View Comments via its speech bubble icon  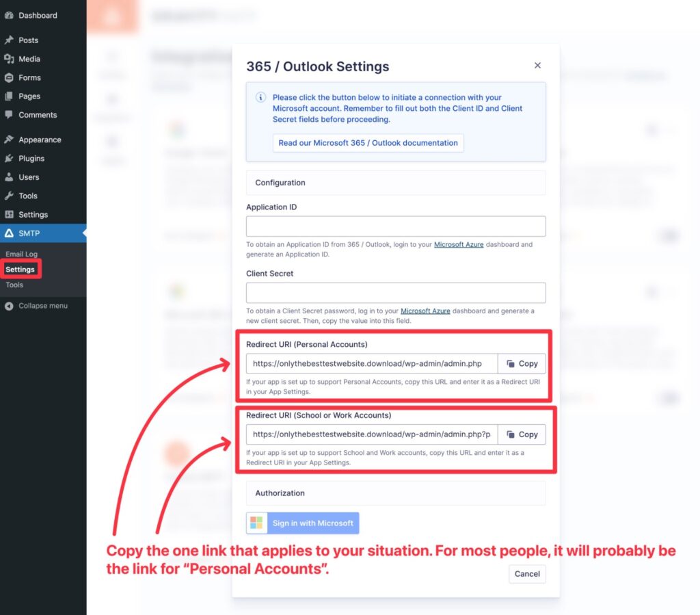pos(10,115)
